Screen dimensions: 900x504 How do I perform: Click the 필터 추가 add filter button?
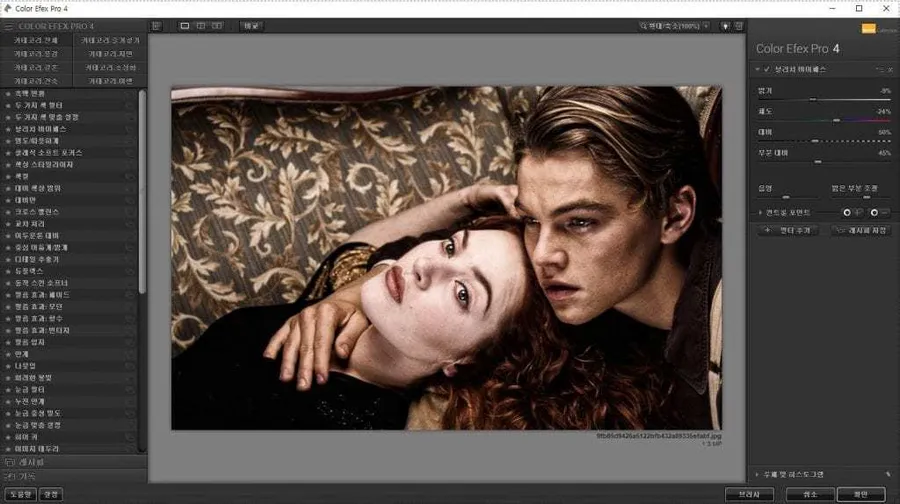789,230
